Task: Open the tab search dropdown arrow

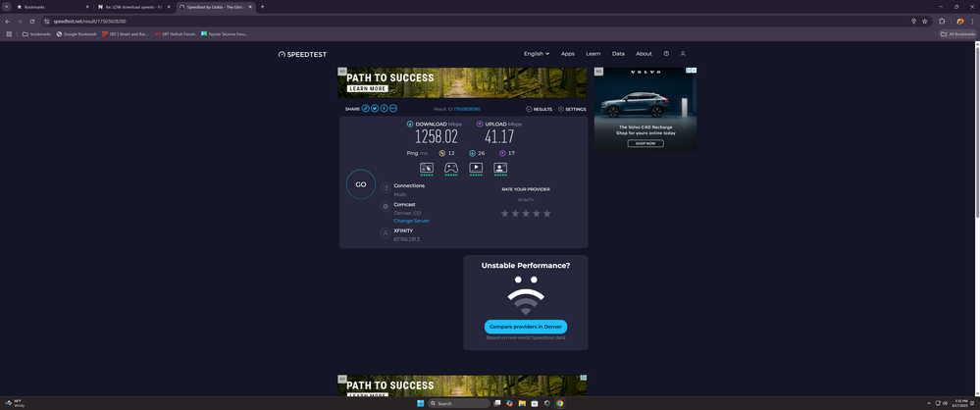Action: (x=7, y=7)
